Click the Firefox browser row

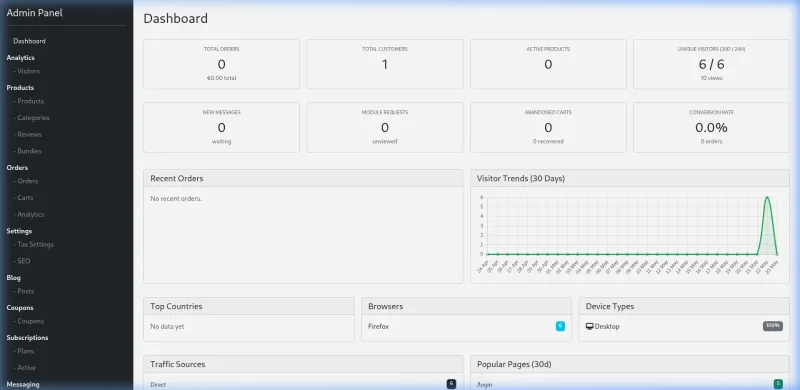[x=466, y=326]
